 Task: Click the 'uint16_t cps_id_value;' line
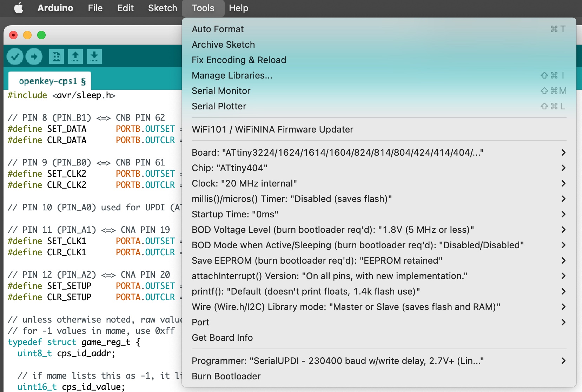(71, 387)
